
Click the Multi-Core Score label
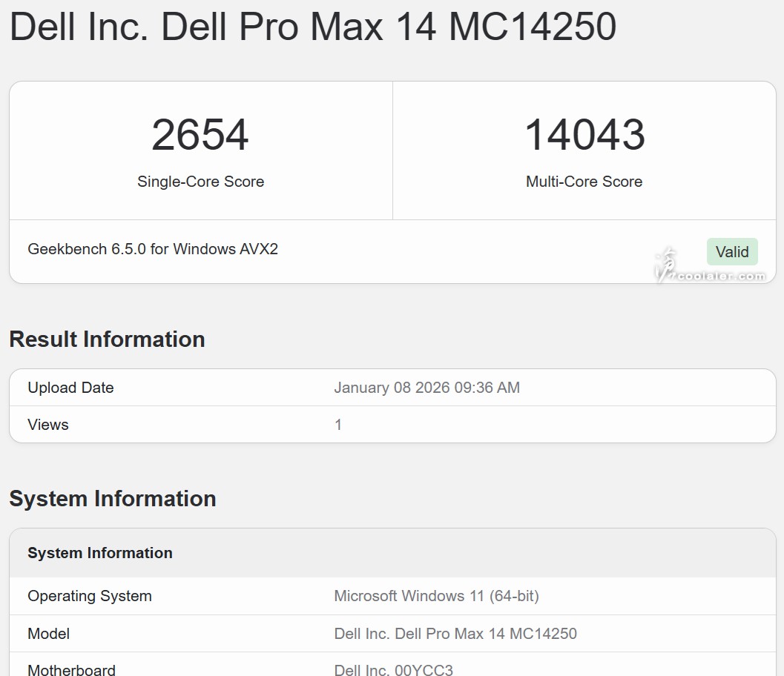(584, 182)
